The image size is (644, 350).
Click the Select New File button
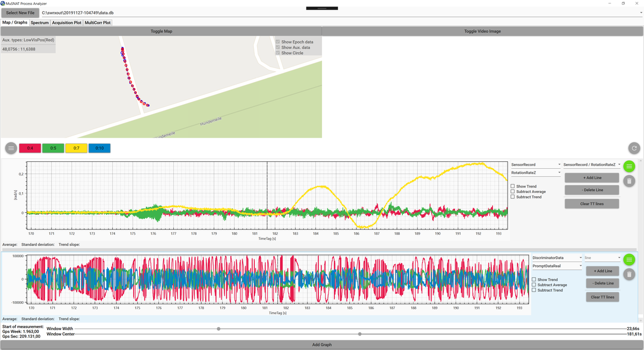[19, 12]
